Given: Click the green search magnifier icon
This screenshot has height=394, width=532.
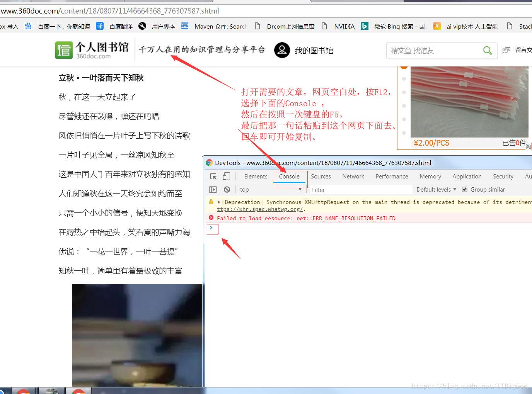Looking at the screenshot, I should coord(488,50).
